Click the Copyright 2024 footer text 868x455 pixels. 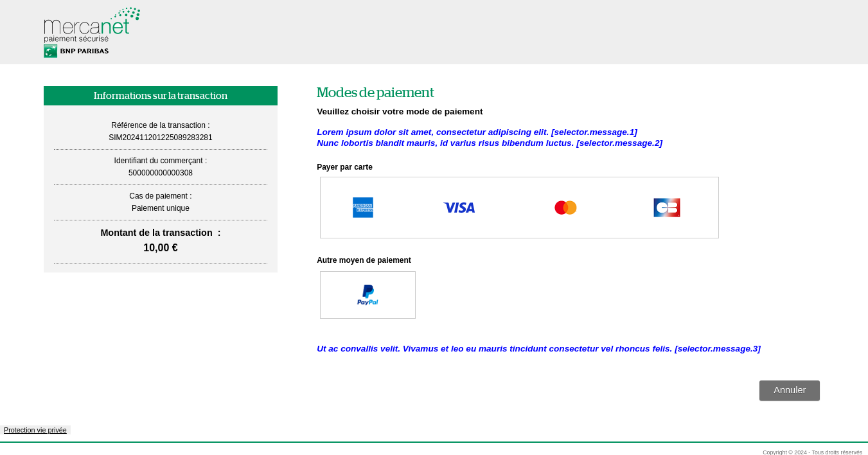pyautogui.click(x=812, y=452)
